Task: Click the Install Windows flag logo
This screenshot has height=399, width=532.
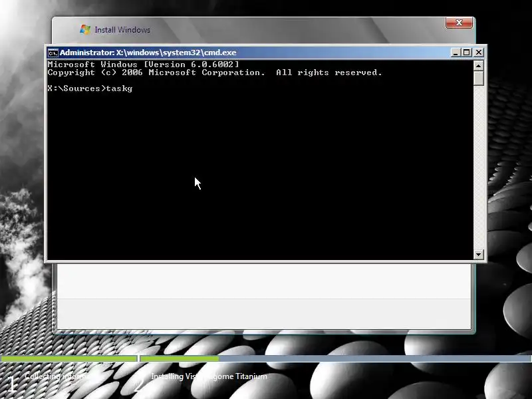Action: 85,29
